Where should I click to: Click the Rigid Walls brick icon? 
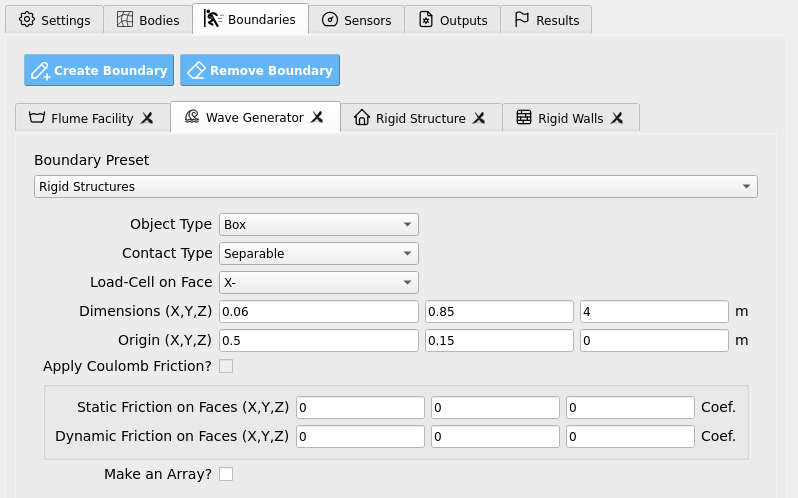(524, 118)
